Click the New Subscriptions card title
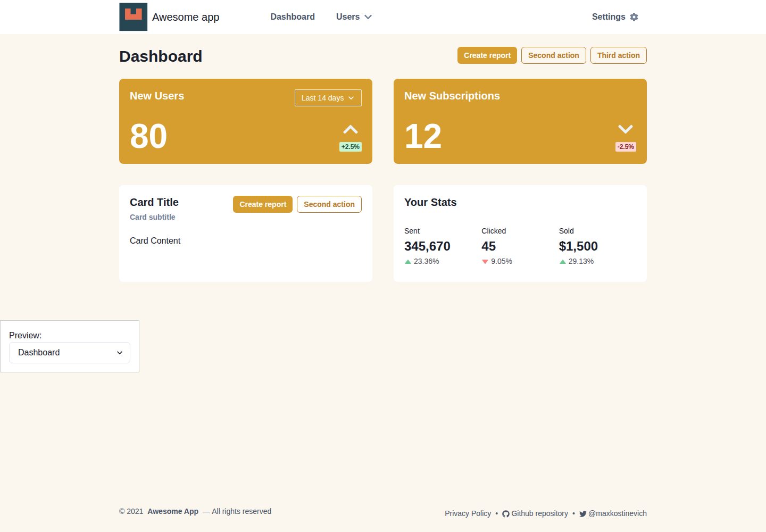766x532 pixels. point(452,96)
